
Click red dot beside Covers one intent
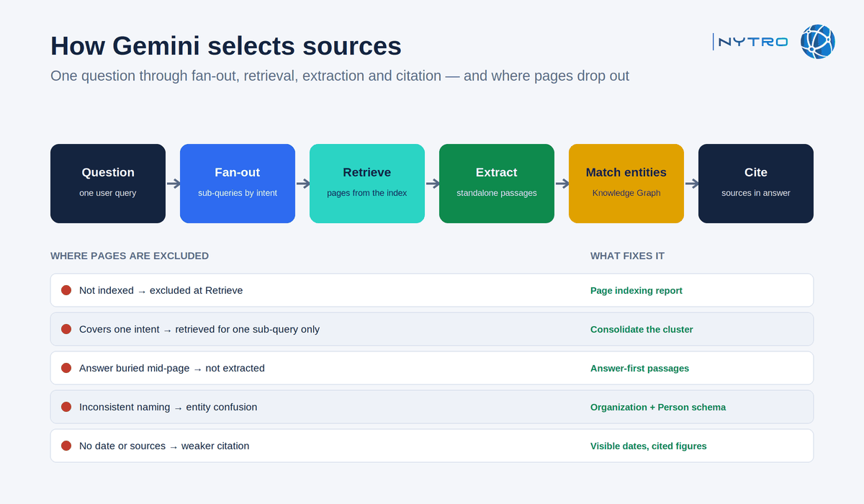pos(66,329)
